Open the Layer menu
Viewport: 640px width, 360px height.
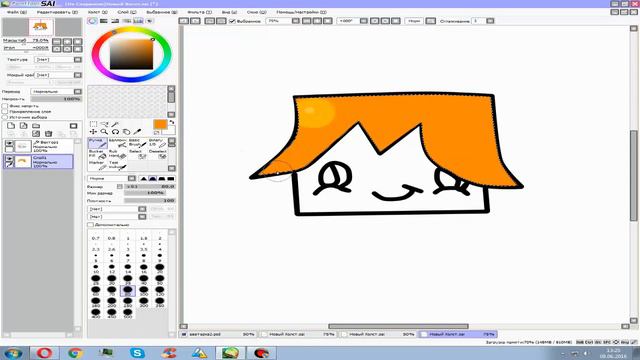click(127, 12)
